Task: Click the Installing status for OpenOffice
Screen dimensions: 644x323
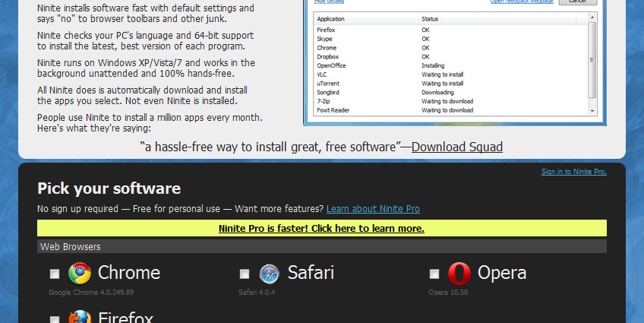Action: click(433, 66)
